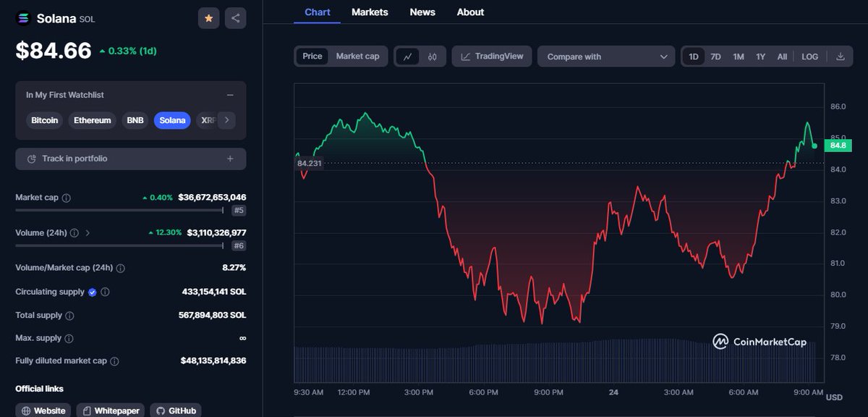Screen dimensions: 868x417
Task: Select 1Y time range
Action: click(761, 56)
